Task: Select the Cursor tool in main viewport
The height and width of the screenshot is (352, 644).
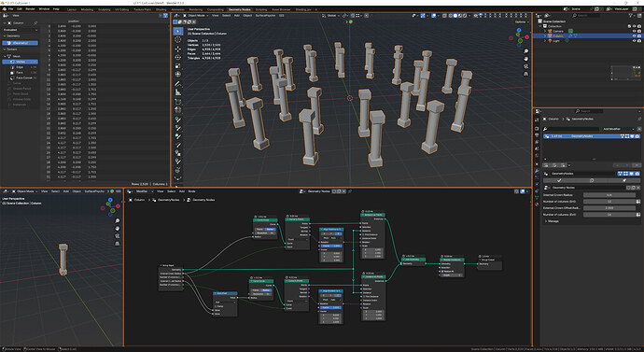Action: [178, 40]
